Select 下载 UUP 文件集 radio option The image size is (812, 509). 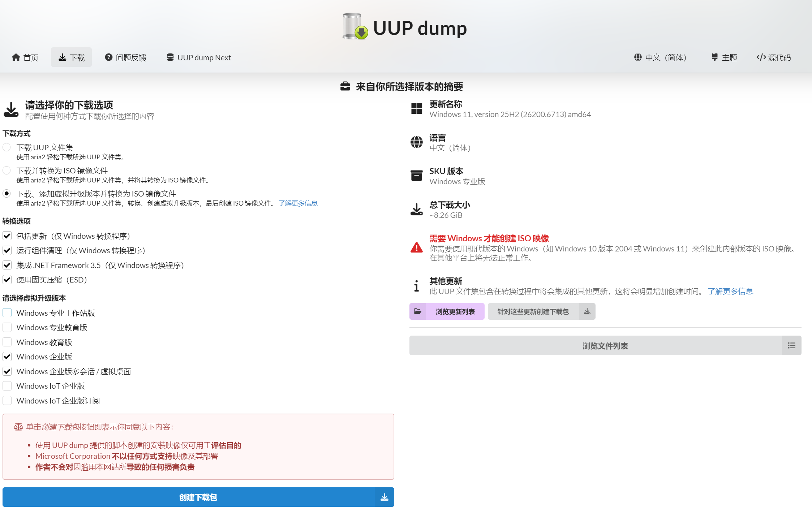[7, 147]
